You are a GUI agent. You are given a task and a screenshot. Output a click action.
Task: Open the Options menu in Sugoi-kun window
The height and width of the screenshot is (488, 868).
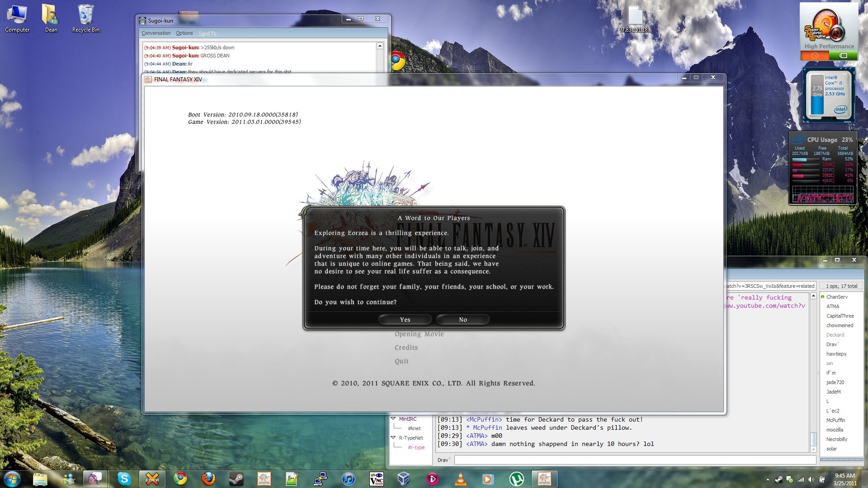184,33
